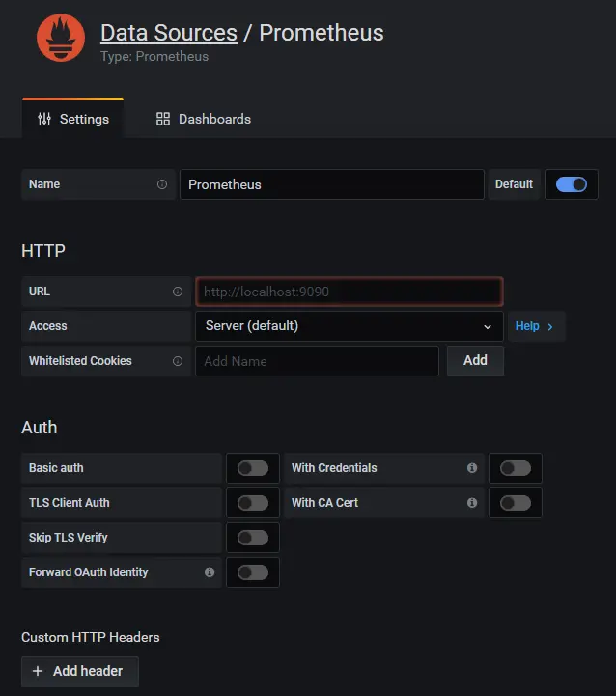The width and height of the screenshot is (616, 696).
Task: Click the Prometheus flame logo icon
Action: pos(60,39)
